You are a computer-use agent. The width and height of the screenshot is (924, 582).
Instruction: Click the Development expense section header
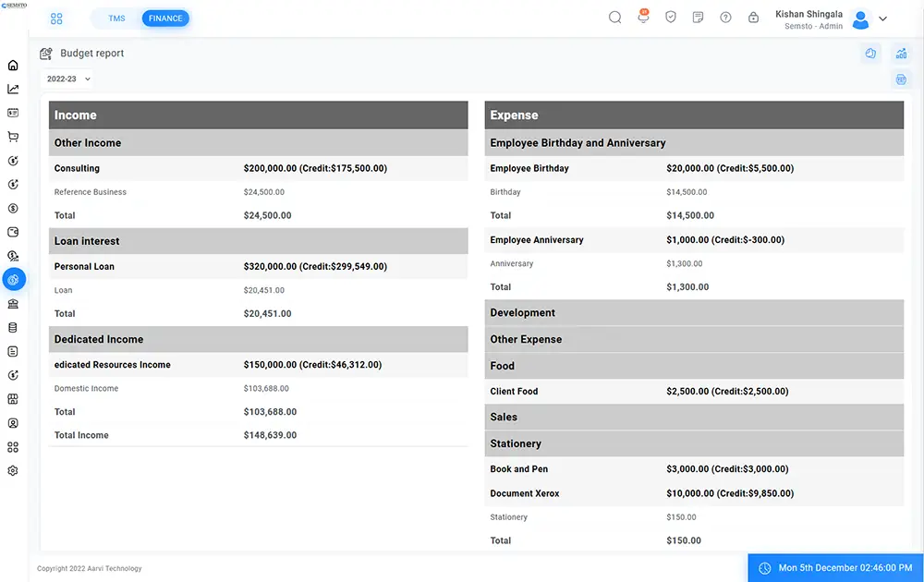pyautogui.click(x=694, y=313)
